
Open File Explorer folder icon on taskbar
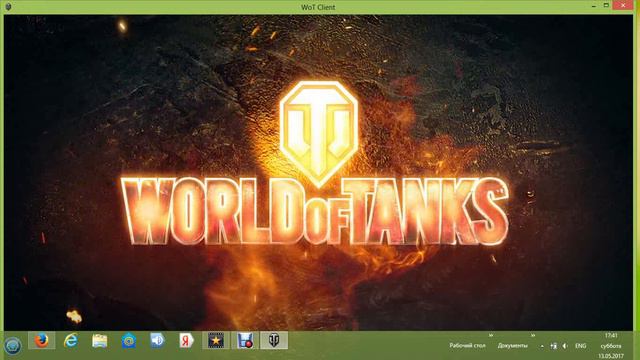[x=100, y=340]
